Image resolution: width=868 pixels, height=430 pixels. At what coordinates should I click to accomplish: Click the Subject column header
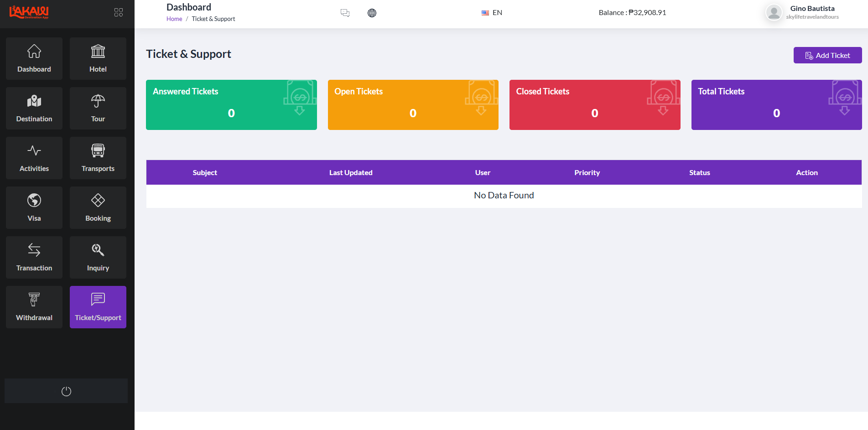click(205, 172)
